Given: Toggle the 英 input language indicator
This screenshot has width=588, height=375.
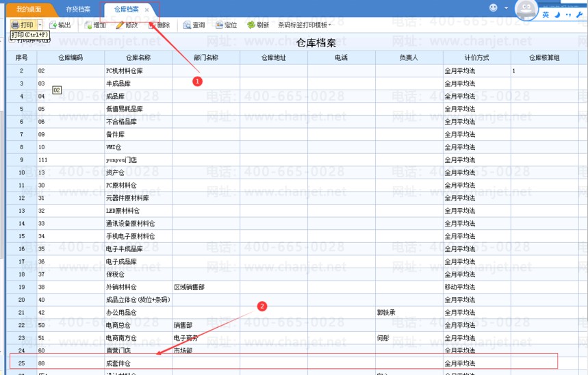Looking at the screenshot, I should (546, 14).
